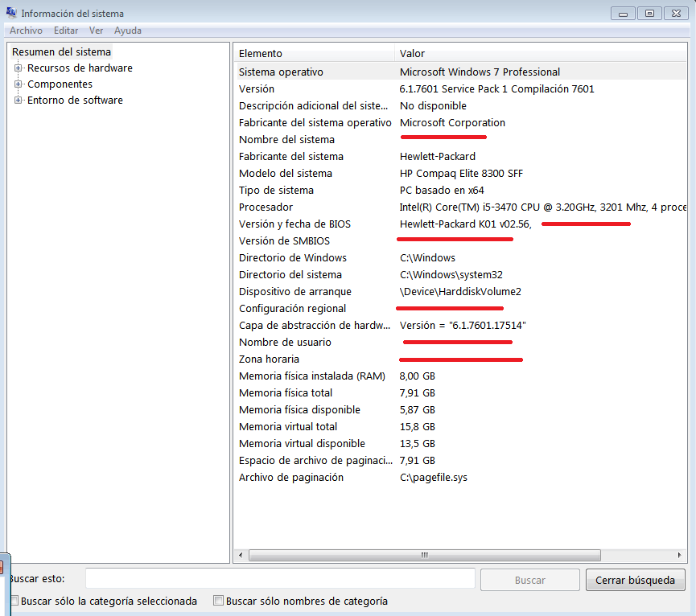This screenshot has height=616, width=696.
Task: Enable Buscar sólo nombres de categoría
Action: click(218, 601)
